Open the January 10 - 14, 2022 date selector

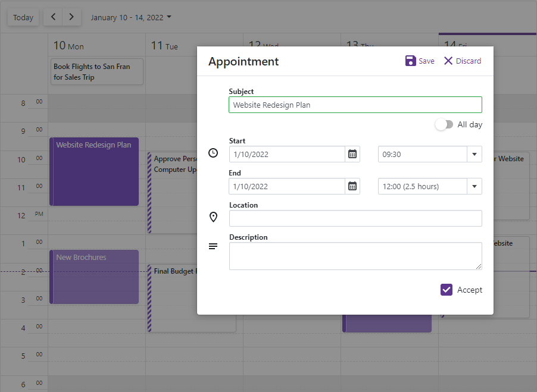[130, 17]
